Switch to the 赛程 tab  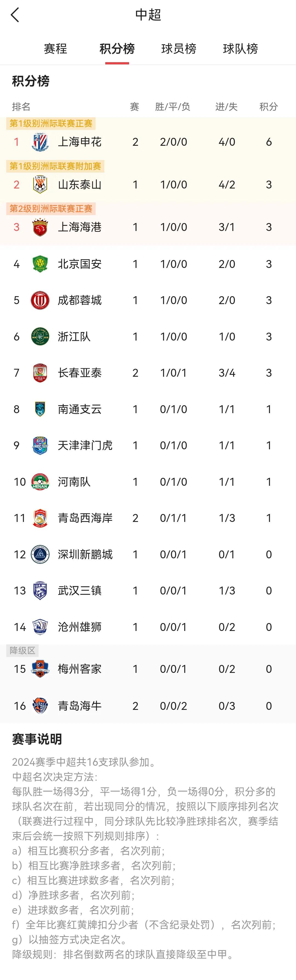click(x=56, y=49)
